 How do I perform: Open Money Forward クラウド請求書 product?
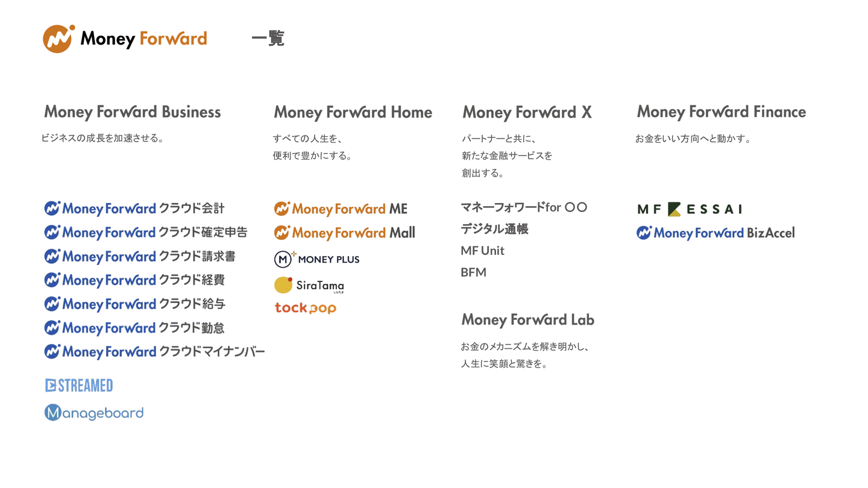click(x=140, y=256)
